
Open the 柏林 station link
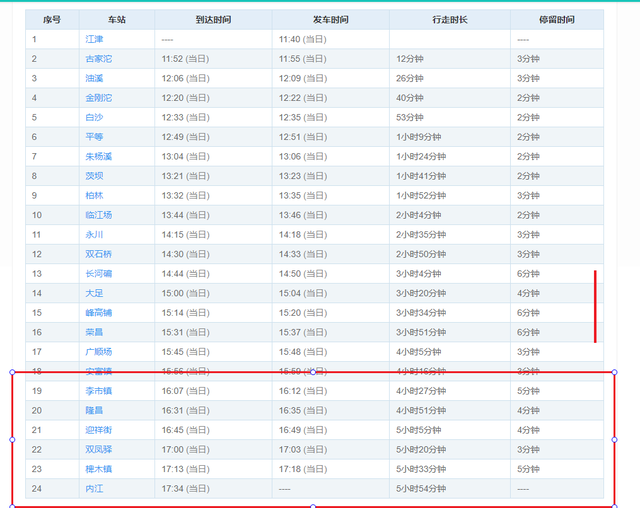tap(94, 196)
